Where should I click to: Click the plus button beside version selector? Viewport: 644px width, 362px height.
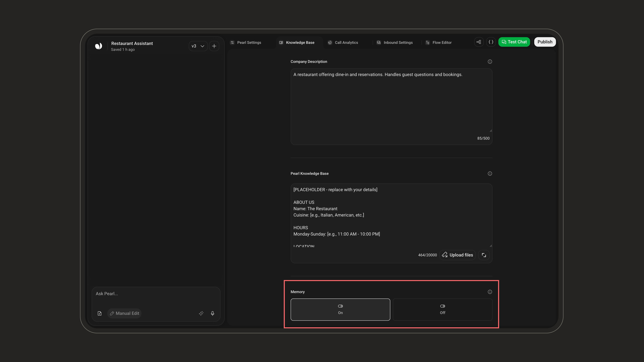coord(214,46)
